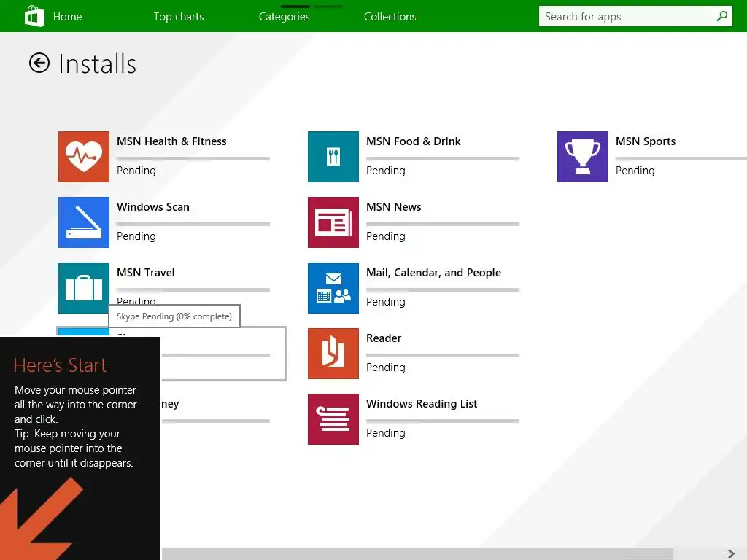Click Pending status under MSN News
Viewport: 747px width, 560px height.
[386, 236]
